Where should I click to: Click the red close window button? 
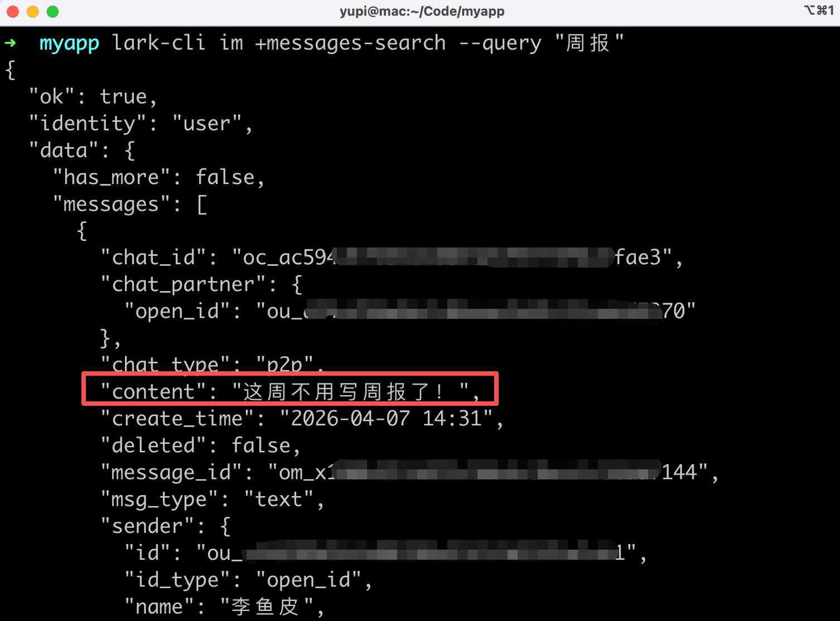click(x=13, y=12)
